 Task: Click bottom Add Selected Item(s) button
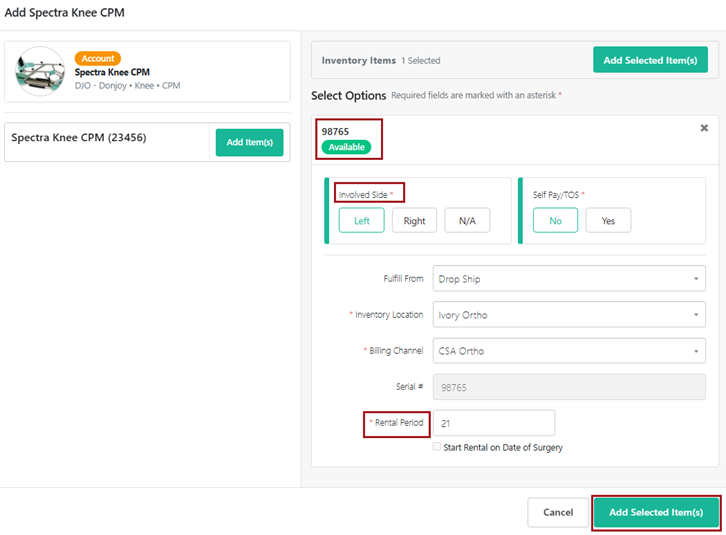(656, 512)
